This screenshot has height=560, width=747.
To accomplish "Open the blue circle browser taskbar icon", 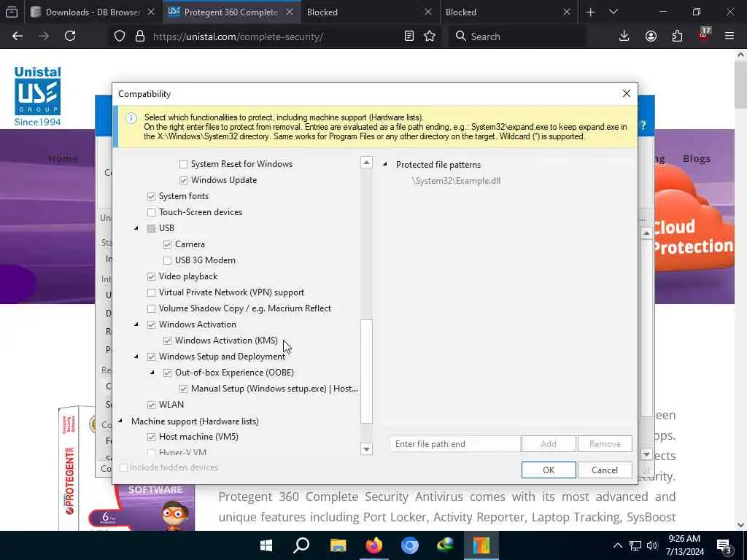I will tap(410, 545).
